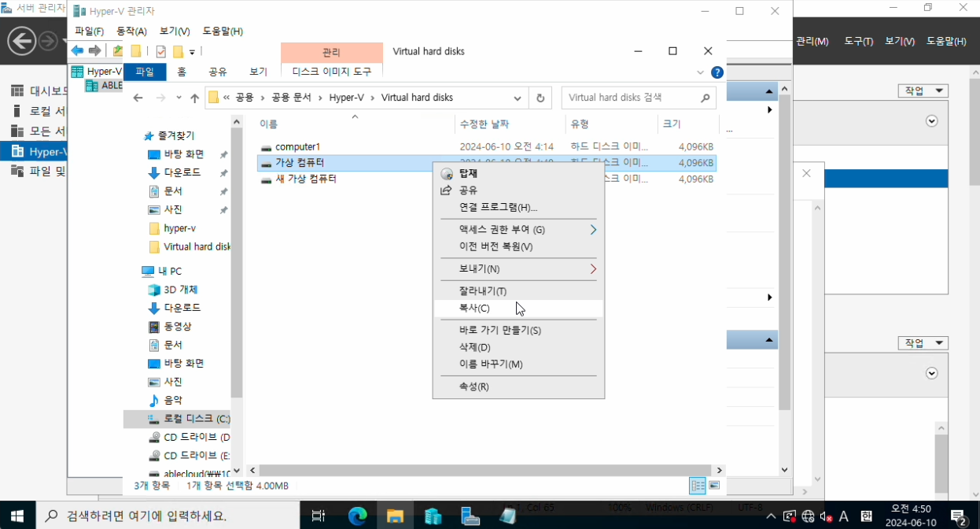Open Microsoft Edge from the taskbar
This screenshot has width=980, height=529.
coord(358,516)
